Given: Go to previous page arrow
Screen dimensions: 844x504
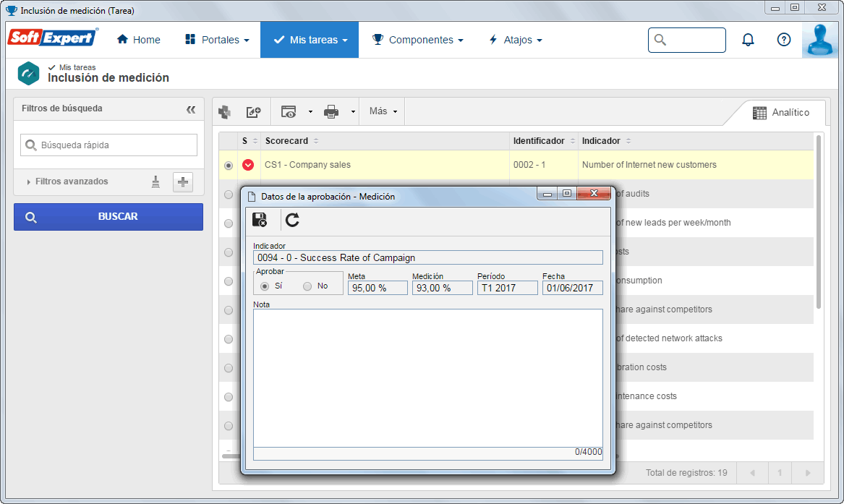Looking at the screenshot, I should [752, 473].
